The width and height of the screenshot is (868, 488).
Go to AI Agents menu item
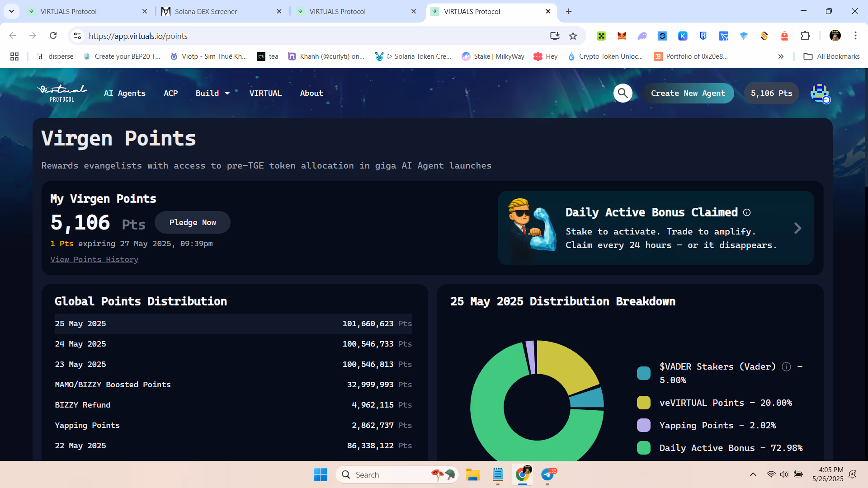(125, 93)
